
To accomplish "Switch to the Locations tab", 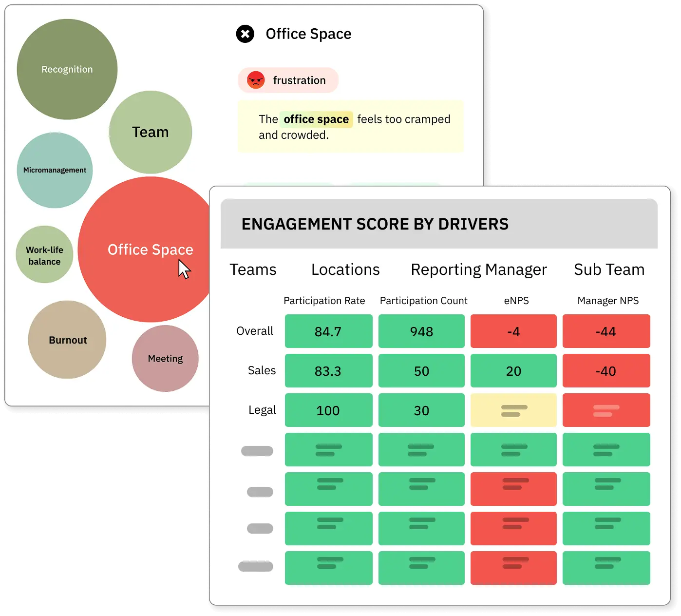I will (345, 269).
